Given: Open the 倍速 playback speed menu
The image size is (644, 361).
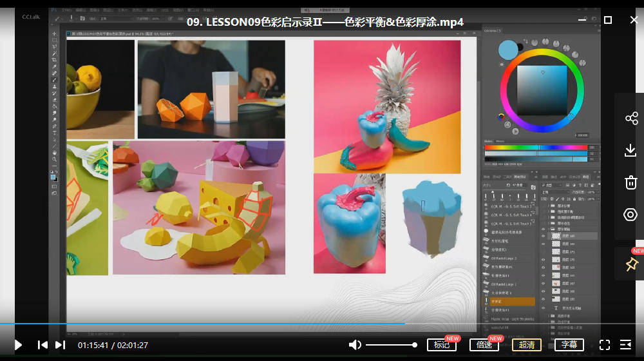Looking at the screenshot, I should [x=484, y=345].
